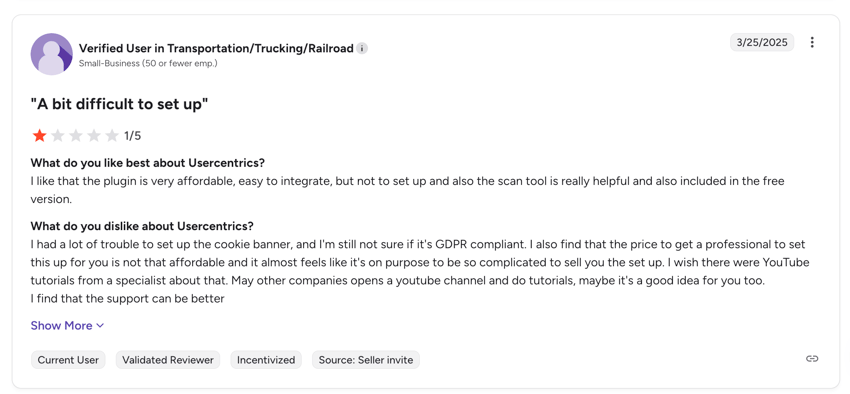Select the Current User tag
Screen dimensions: 850x394
68,360
